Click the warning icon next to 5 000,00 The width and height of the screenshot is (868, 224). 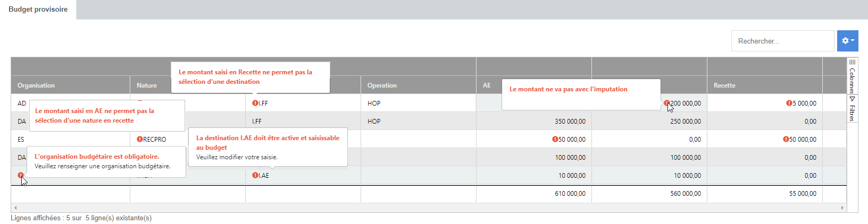(x=789, y=104)
